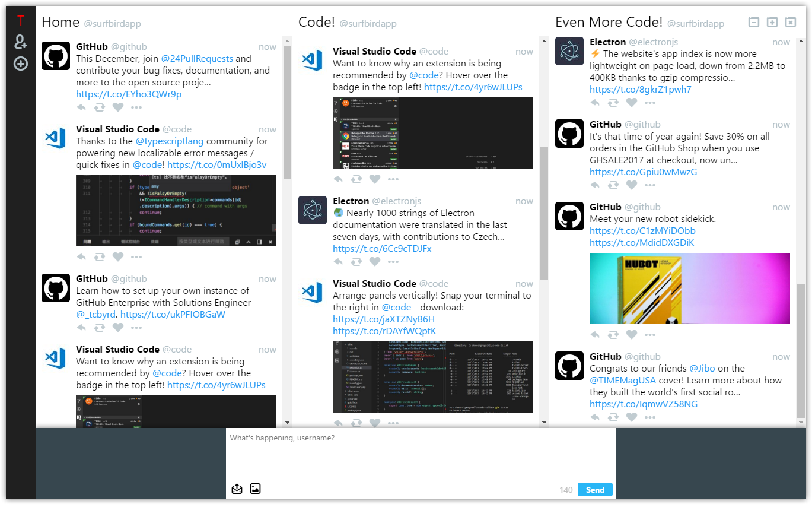Retweet the GitHub Shop GHSALE2017 tweet
The image size is (812, 523).
click(x=613, y=185)
